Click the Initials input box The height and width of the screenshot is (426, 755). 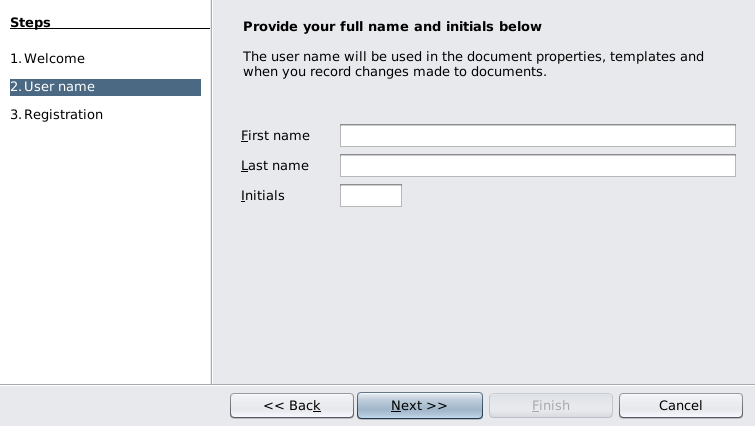click(370, 196)
